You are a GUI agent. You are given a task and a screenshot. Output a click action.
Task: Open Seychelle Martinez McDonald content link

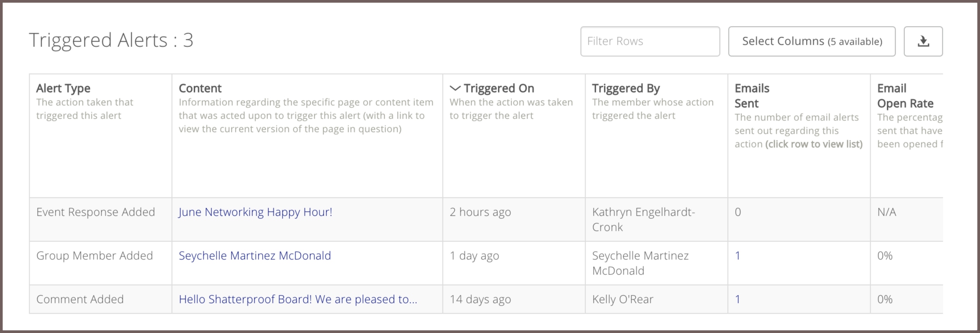pyautogui.click(x=255, y=256)
